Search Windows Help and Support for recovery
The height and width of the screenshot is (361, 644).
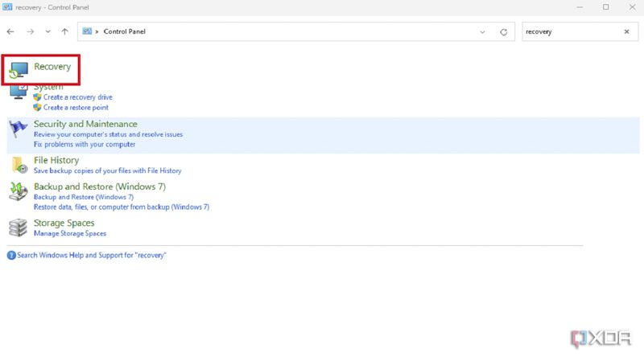coord(91,255)
